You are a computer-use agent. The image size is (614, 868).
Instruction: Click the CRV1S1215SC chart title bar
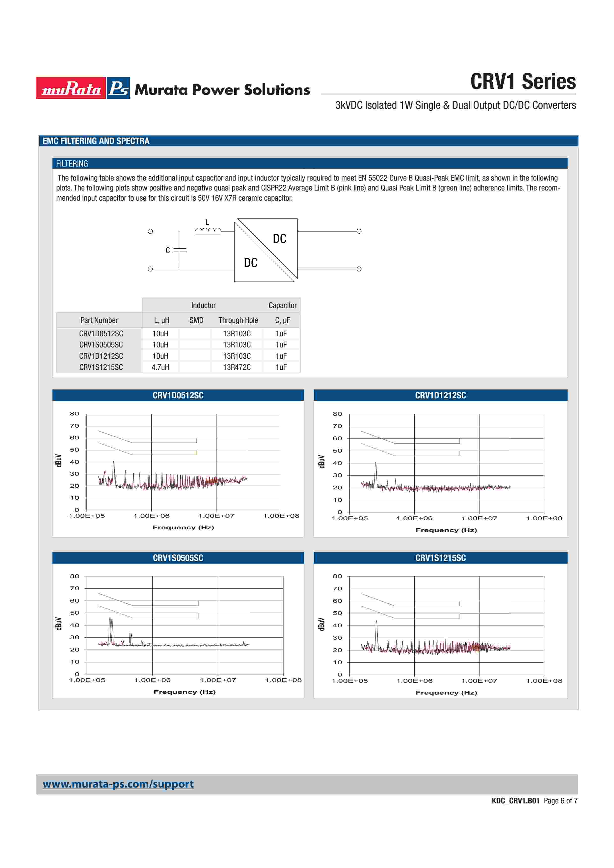[x=440, y=558]
